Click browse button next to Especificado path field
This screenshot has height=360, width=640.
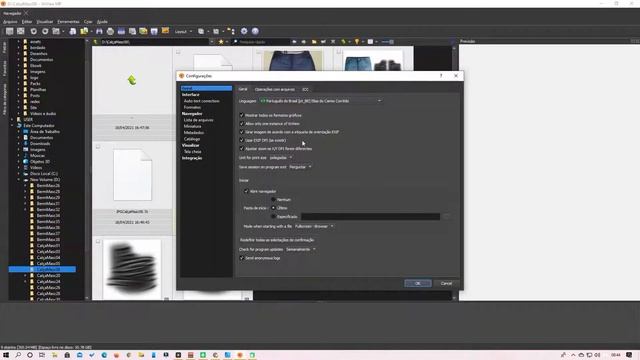447,217
